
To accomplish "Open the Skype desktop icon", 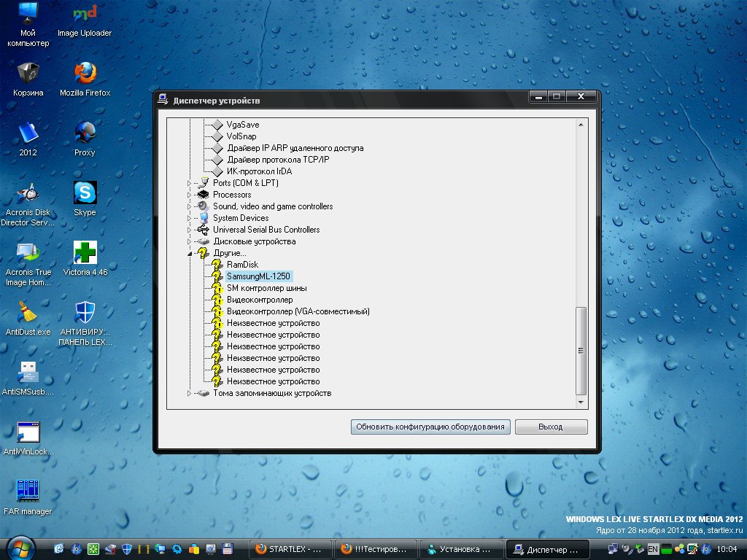I will pos(85,193).
